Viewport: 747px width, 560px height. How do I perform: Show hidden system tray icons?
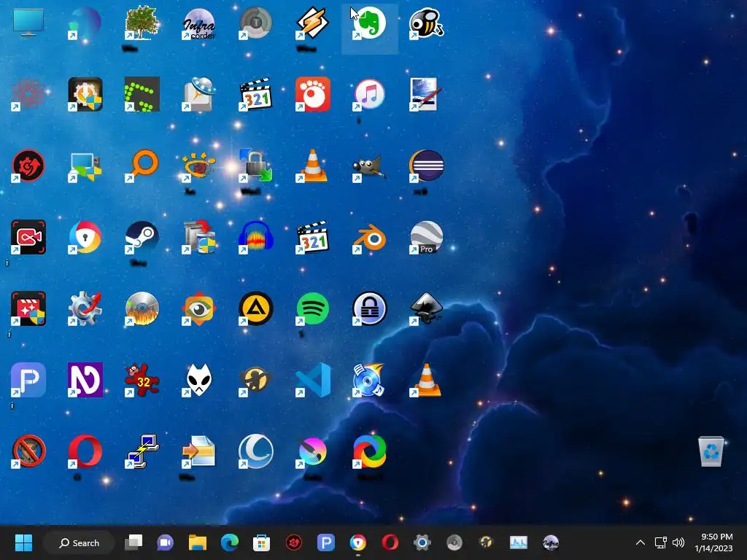point(640,542)
